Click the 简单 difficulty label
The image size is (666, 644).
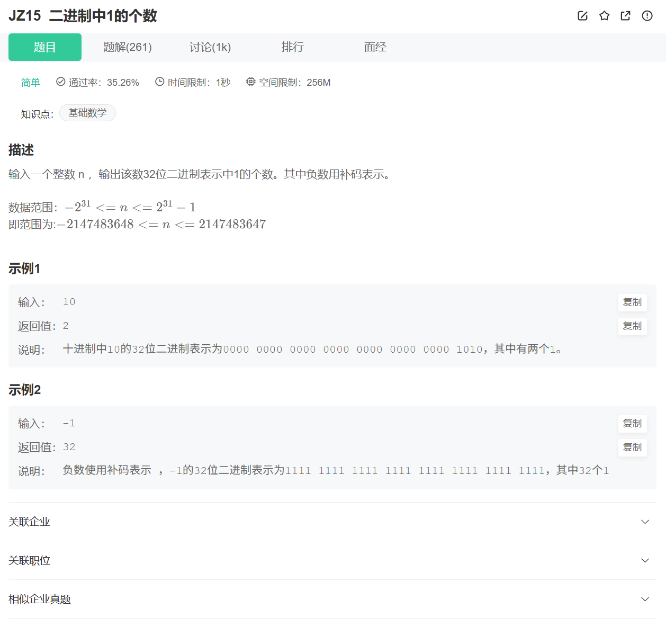pos(31,82)
